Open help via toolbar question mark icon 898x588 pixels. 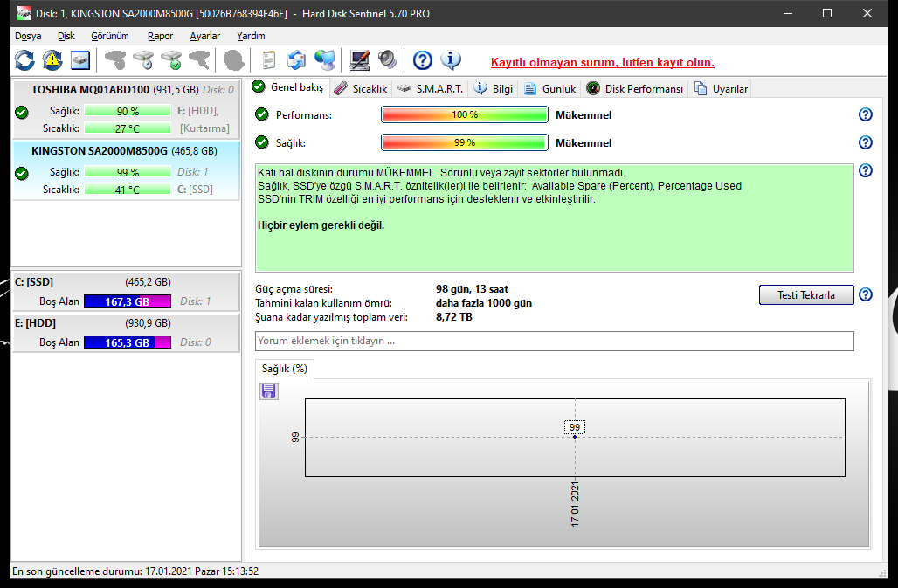423,60
